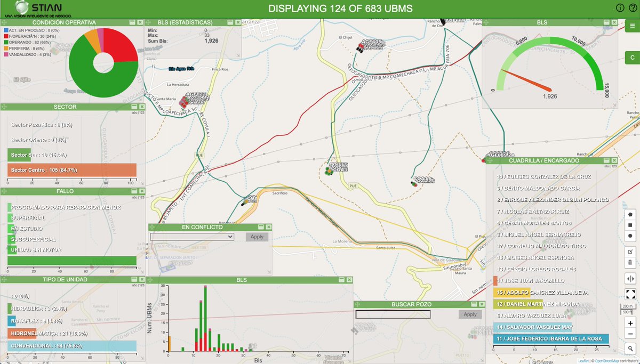Select the HIDRONEUMATICA bar

[22, 333]
